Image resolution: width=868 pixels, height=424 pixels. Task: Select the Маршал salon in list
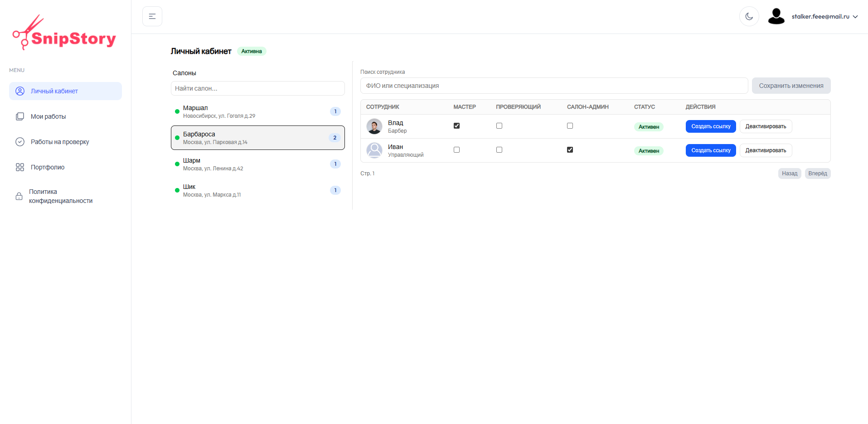[258, 111]
